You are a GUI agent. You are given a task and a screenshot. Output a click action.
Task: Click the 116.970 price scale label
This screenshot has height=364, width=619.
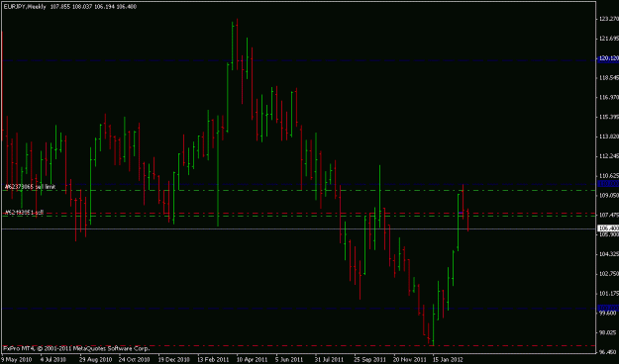coord(609,97)
